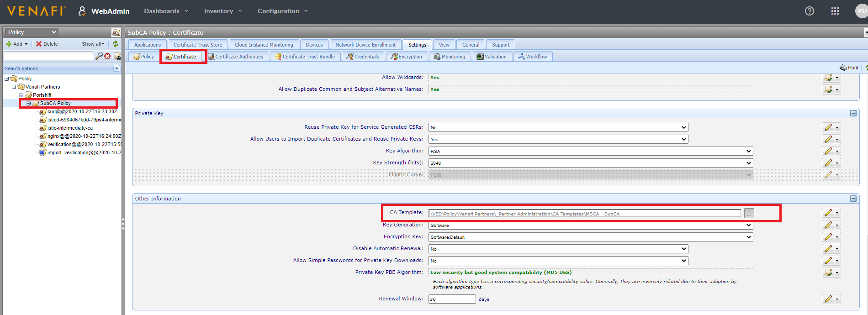Browse for CA Template with ellipsis button
Viewport: 868px width, 315px height.
(x=749, y=214)
